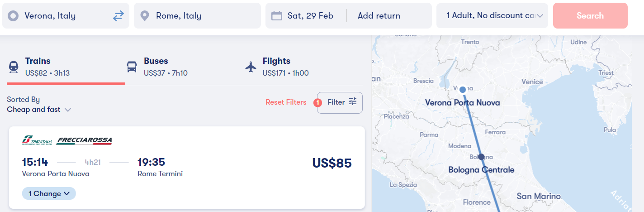Viewport: 644px width, 212px height.
Task: Click the destination pin icon beside Rome
Action: coord(145,16)
